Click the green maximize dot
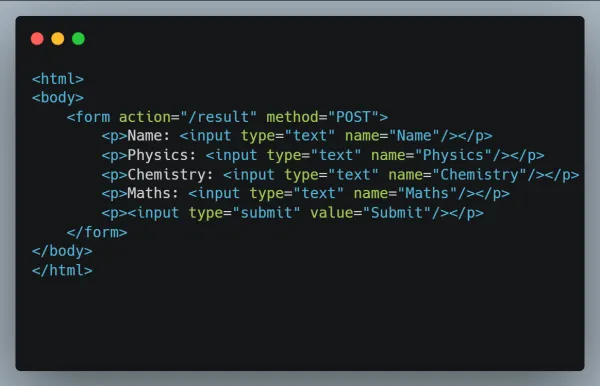 point(78,39)
